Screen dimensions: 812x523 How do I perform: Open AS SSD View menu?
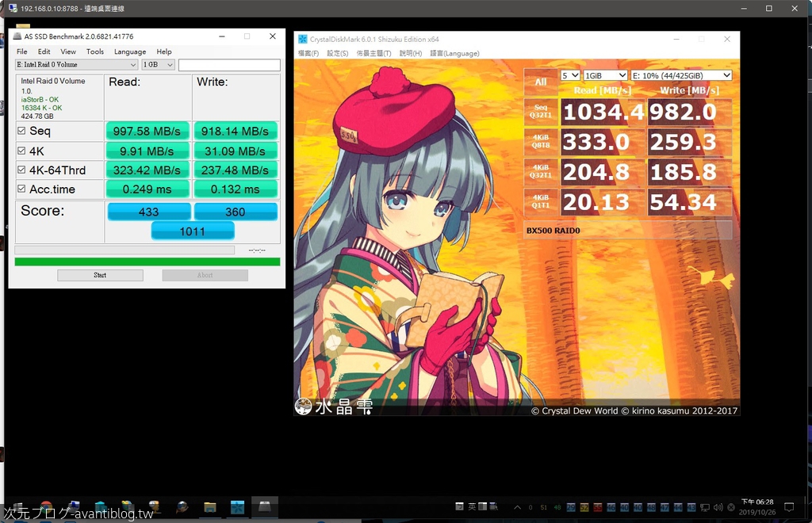point(68,52)
